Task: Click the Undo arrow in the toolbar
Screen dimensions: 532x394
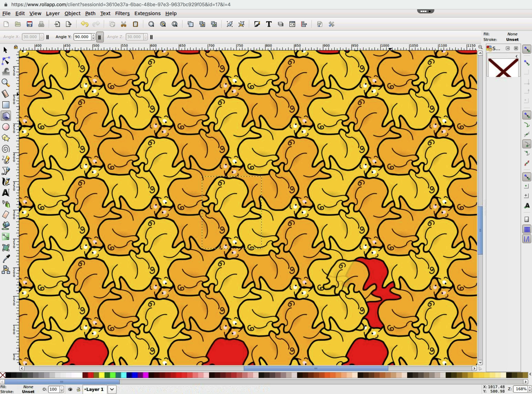Action: coord(85,24)
